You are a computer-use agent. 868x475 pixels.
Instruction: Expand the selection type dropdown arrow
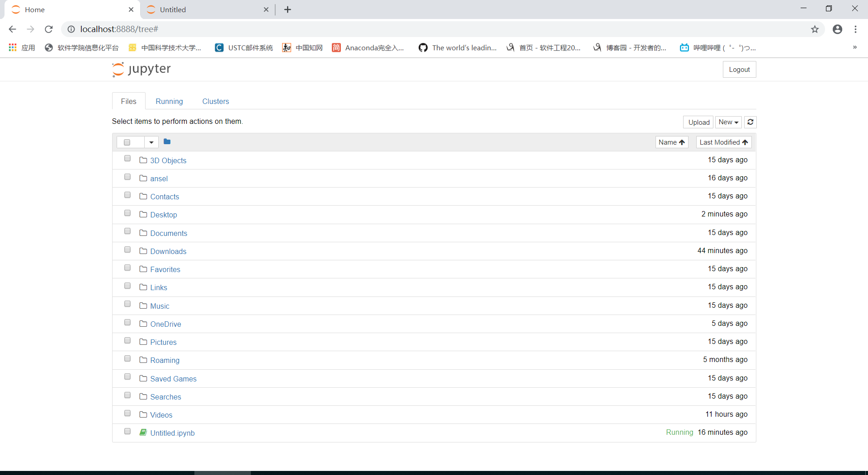pyautogui.click(x=151, y=142)
